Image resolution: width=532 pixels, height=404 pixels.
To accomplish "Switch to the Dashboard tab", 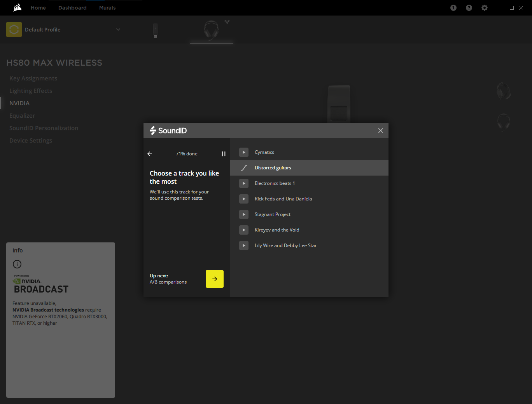I will (x=72, y=8).
